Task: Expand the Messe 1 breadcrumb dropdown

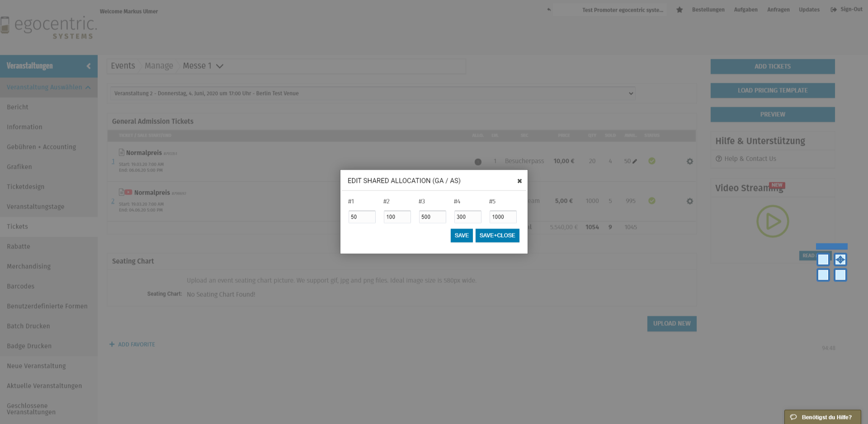Action: (220, 66)
